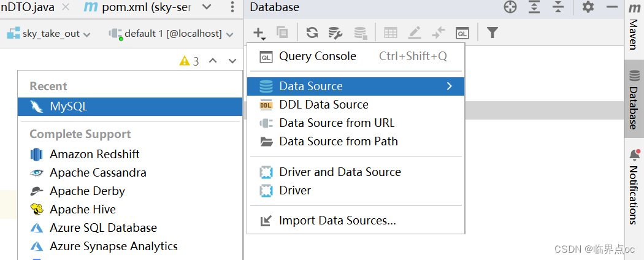This screenshot has height=260, width=644.
Task: Open the sky_take_out schema dropdown
Action: (49, 34)
